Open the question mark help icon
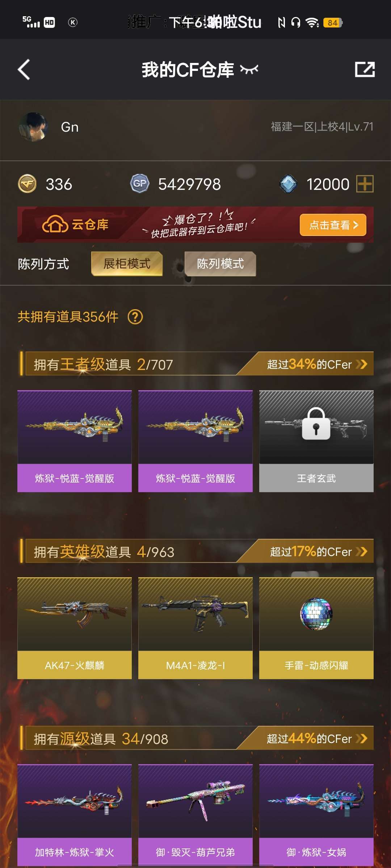The height and width of the screenshot is (868, 391). (135, 317)
